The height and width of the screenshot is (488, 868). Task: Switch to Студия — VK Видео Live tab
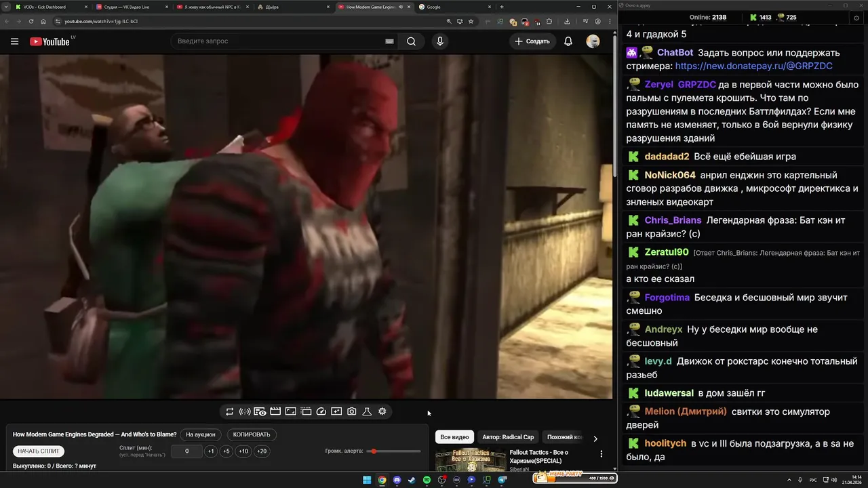tap(132, 7)
